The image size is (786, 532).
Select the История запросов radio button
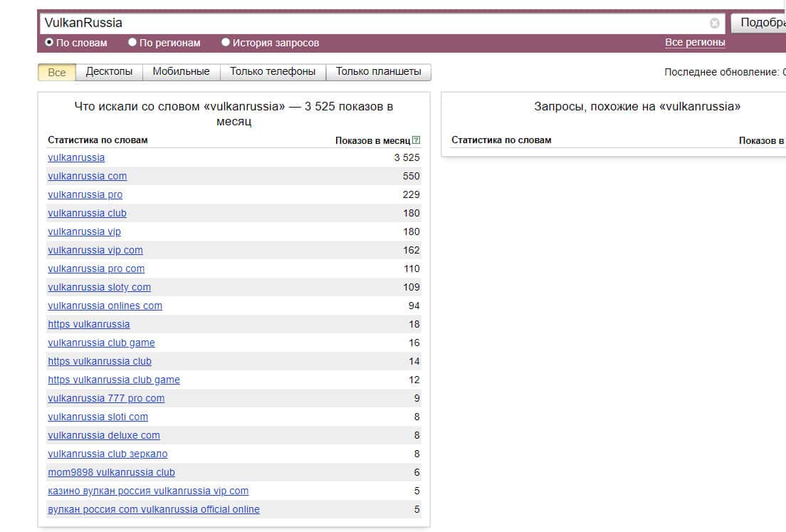click(x=226, y=43)
